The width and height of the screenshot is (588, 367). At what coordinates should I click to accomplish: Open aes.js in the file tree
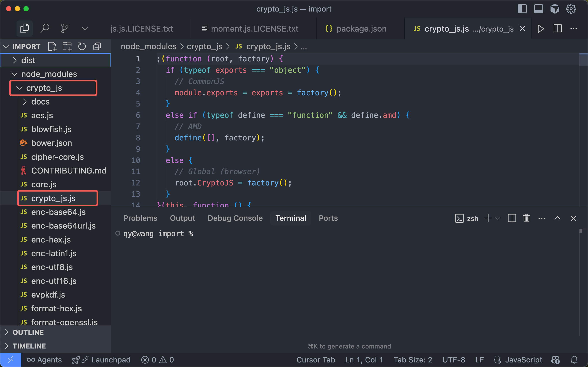pyautogui.click(x=42, y=116)
